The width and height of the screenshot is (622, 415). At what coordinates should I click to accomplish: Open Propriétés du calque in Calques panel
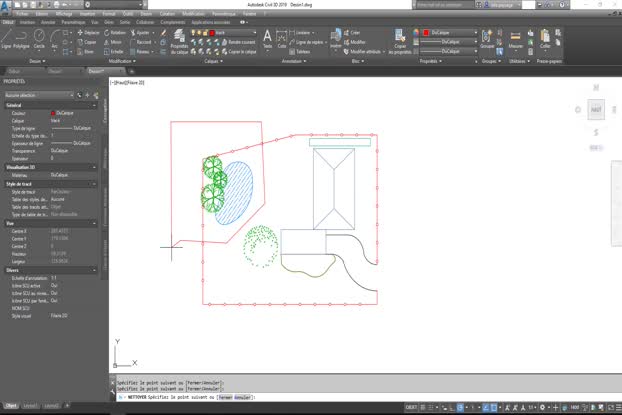[x=180, y=40]
